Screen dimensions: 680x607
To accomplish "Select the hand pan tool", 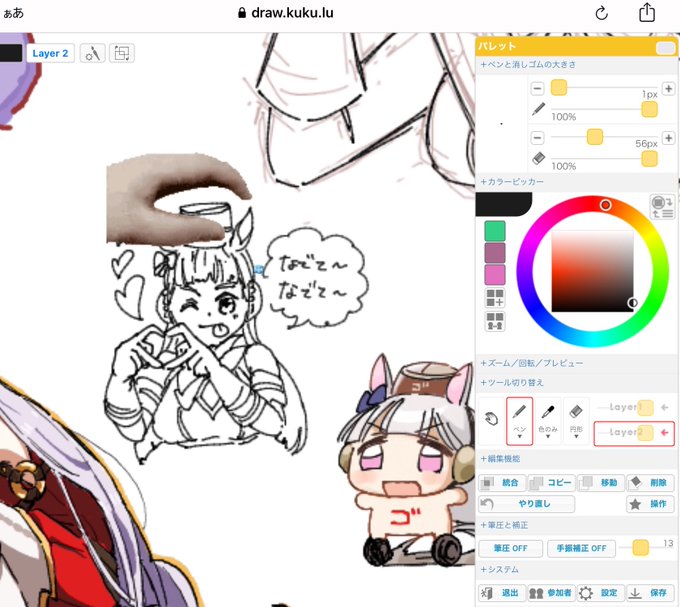I will 491,419.
